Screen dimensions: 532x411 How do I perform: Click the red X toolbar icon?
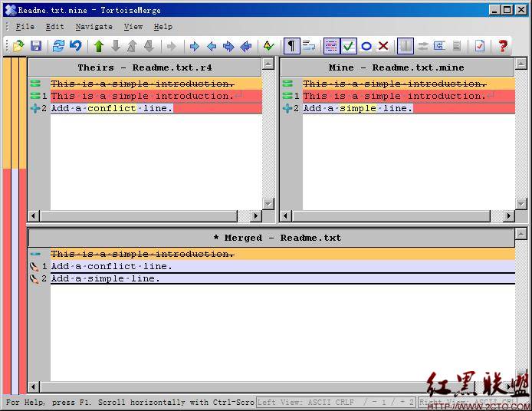[383, 46]
